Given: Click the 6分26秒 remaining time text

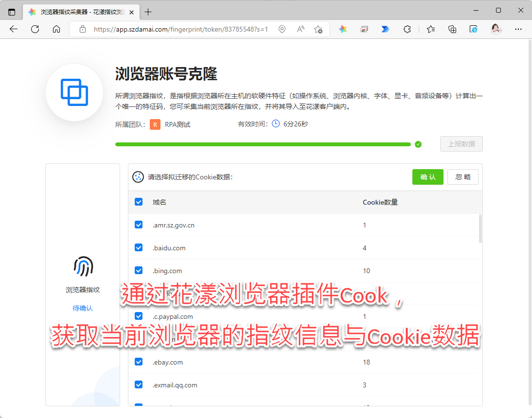Looking at the screenshot, I should point(296,124).
